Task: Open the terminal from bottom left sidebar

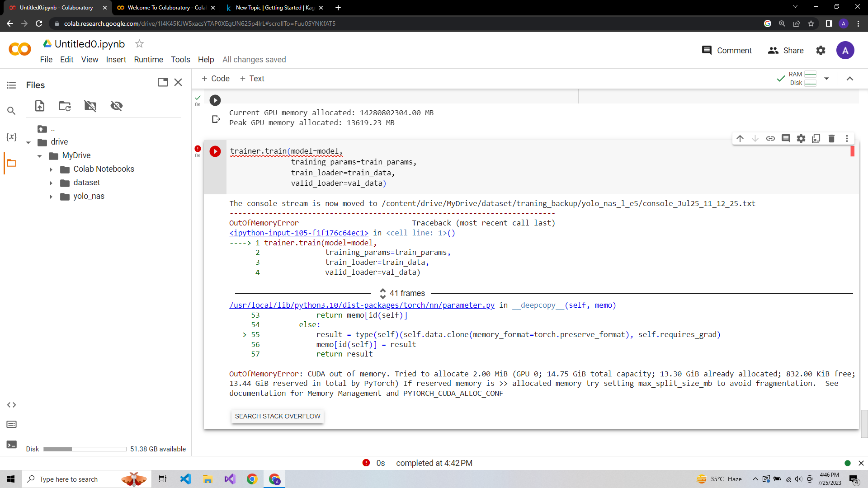Action: pyautogui.click(x=12, y=445)
